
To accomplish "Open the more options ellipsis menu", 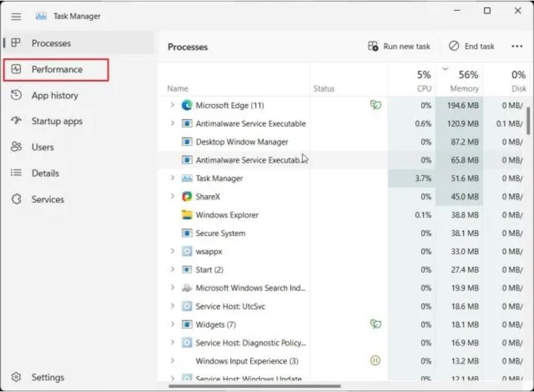I will coord(517,47).
